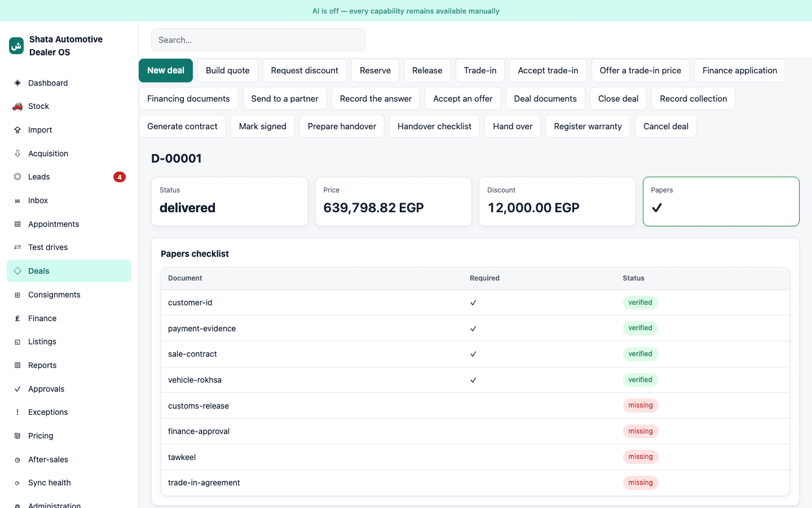Click the required checkmark for sale-contract
The image size is (812, 508).
point(473,354)
